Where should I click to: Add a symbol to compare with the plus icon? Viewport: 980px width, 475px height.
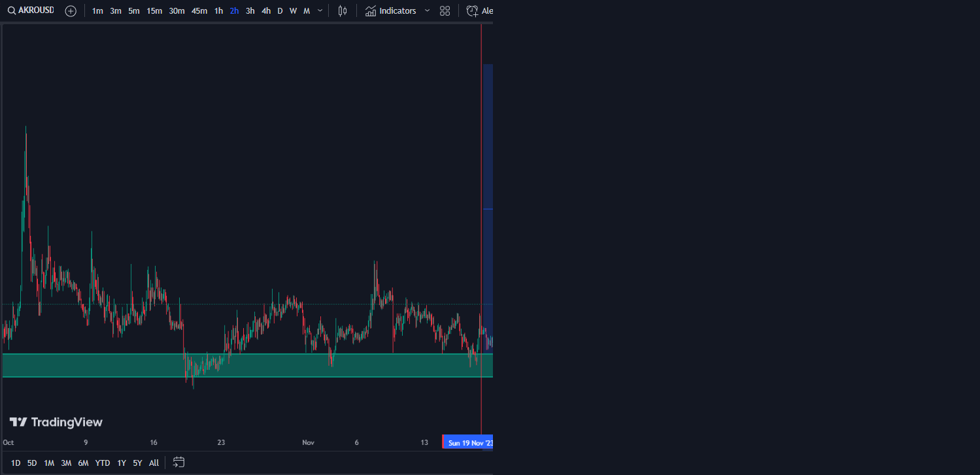click(71, 11)
